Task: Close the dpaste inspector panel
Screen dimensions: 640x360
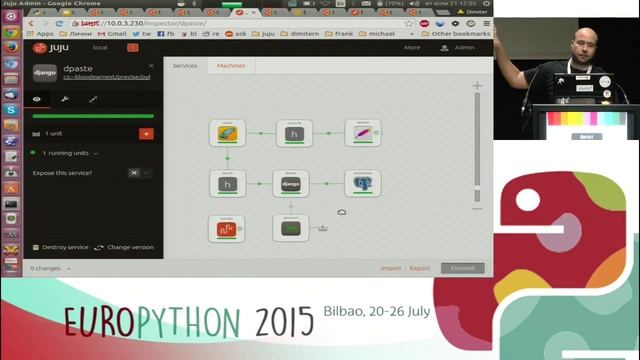Action: [x=151, y=66]
